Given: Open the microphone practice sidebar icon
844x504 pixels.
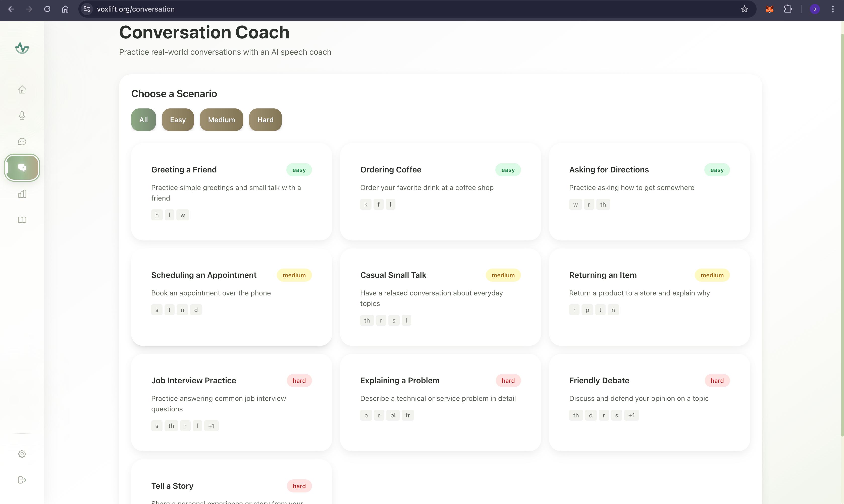Looking at the screenshot, I should point(22,115).
